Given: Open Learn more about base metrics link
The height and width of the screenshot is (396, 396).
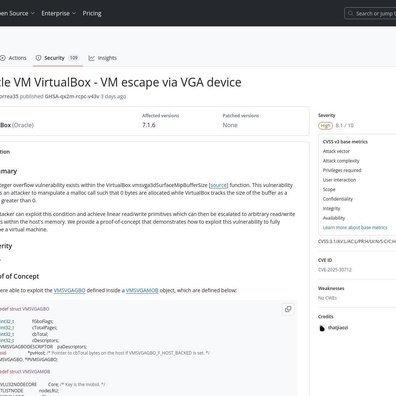Looking at the screenshot, I should click(x=355, y=228).
